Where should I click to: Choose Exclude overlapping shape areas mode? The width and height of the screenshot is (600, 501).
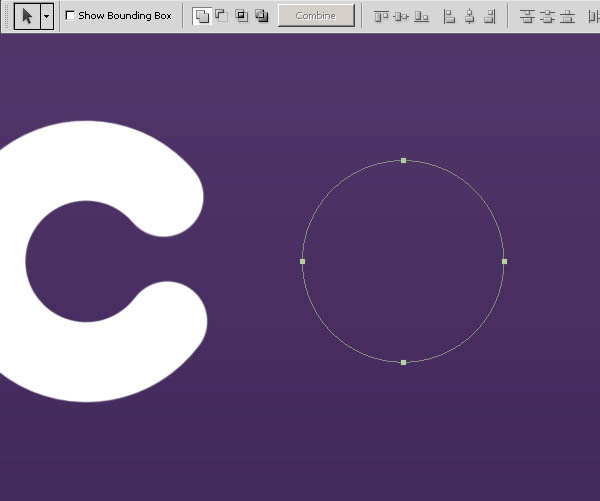pos(261,16)
